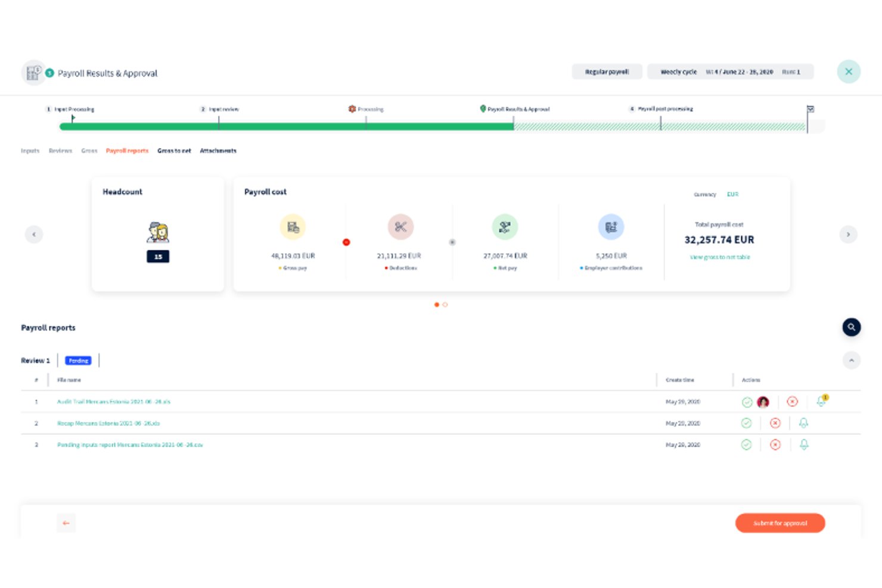The height and width of the screenshot is (588, 882).
Task: Click the bell icon for Pending inputs report
Action: point(804,444)
